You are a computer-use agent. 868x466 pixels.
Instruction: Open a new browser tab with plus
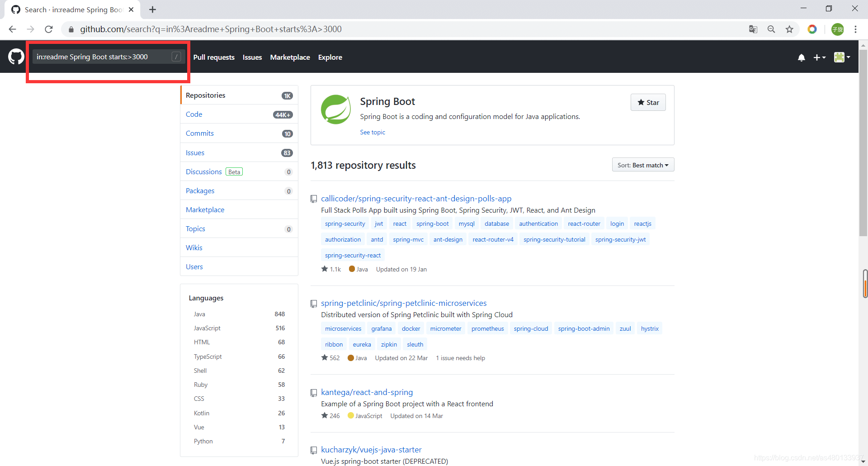coord(153,10)
